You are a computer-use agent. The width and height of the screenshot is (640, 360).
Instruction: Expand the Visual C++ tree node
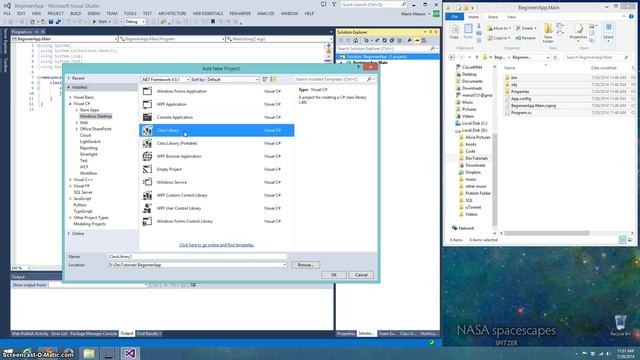(x=70, y=180)
